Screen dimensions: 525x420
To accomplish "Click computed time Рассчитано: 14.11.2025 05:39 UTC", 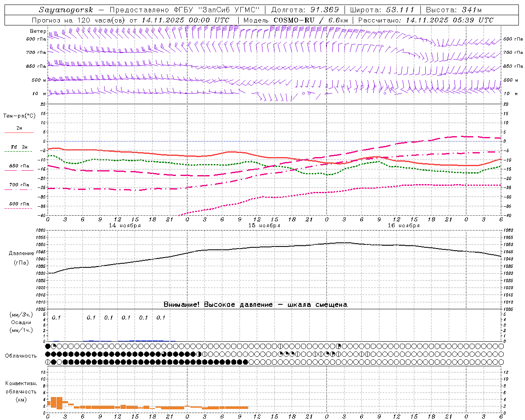I will pos(426,20).
